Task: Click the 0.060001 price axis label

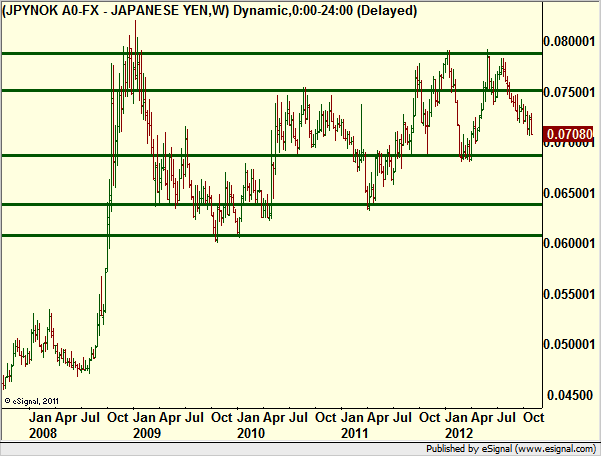Action: [x=570, y=243]
